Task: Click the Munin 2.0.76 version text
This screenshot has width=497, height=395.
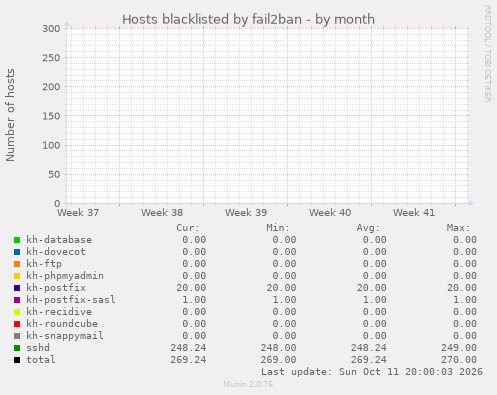Action: [248, 384]
